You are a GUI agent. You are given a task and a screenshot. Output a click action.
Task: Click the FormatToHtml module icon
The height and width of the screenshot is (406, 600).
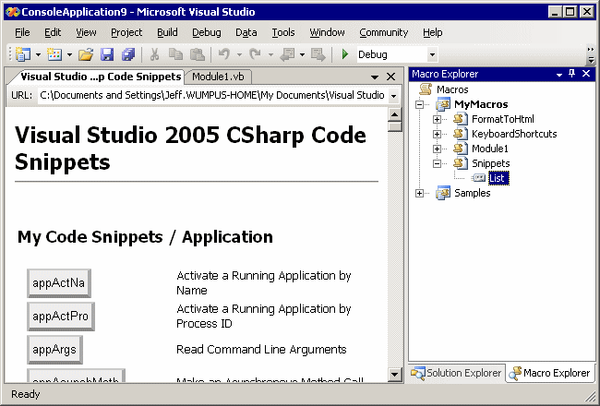tap(460, 119)
